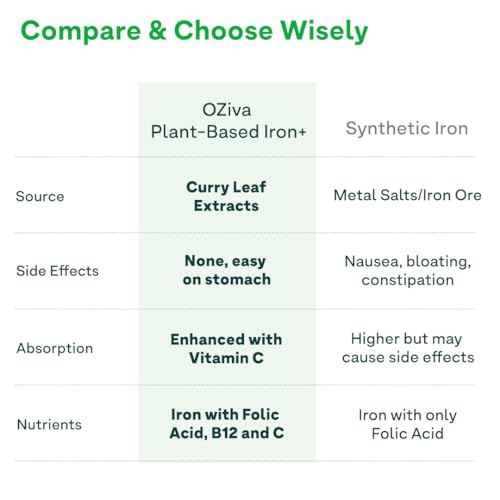
Task: Click the "Compare & Choose Wisely" heading
Action: point(194,32)
